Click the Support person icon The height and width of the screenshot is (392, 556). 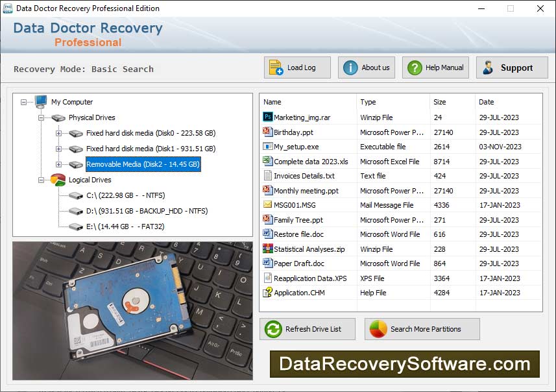click(x=488, y=67)
